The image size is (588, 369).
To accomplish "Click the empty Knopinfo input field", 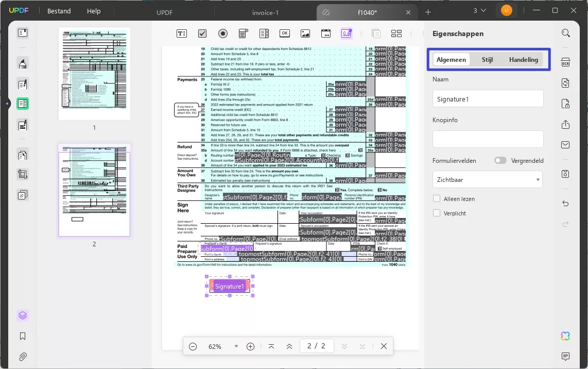I will [x=488, y=139].
